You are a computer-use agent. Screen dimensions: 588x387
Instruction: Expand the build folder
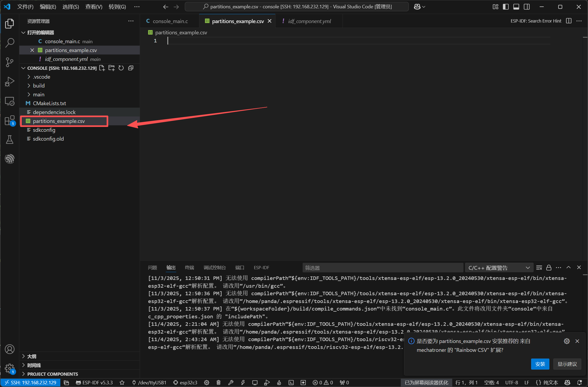[39, 86]
